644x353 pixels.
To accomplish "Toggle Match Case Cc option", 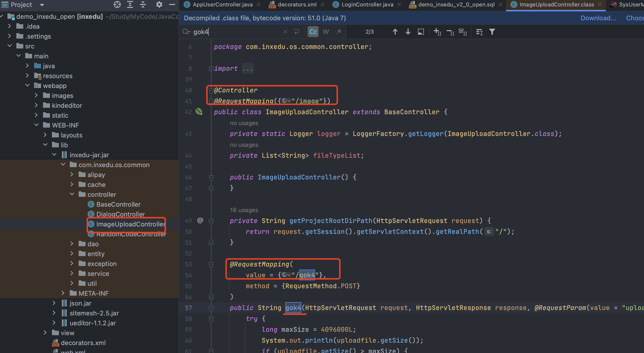I will point(313,32).
